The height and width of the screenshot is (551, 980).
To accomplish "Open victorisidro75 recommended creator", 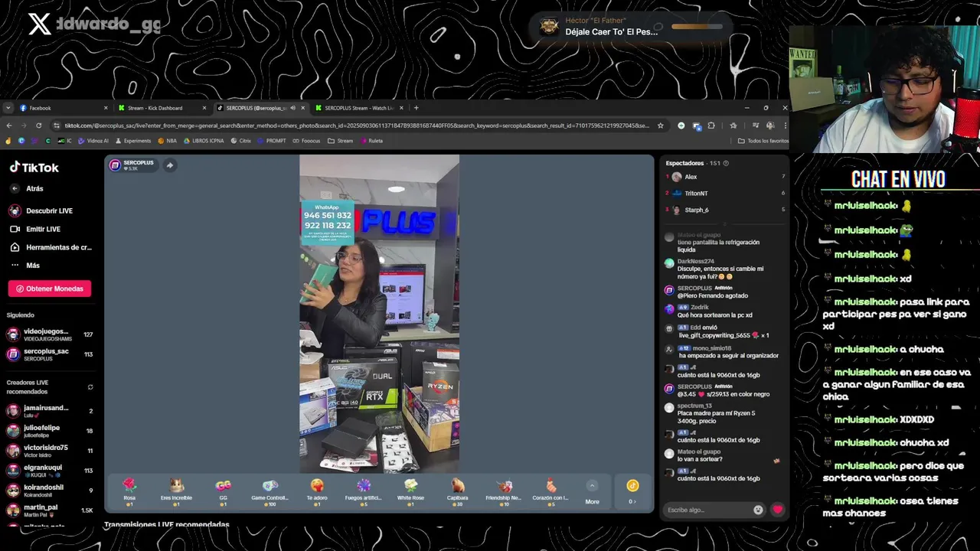I will pos(49,451).
